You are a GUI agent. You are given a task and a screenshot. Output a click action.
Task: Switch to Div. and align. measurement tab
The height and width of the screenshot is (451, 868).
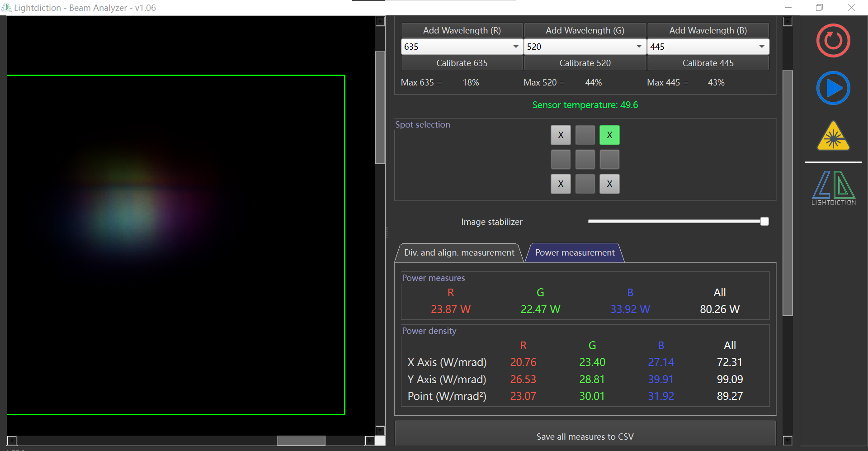tap(459, 253)
